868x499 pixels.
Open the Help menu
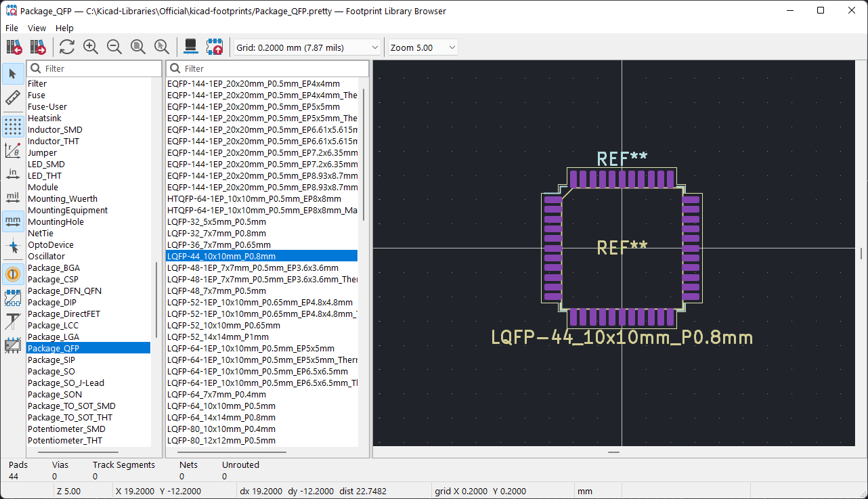coord(64,28)
